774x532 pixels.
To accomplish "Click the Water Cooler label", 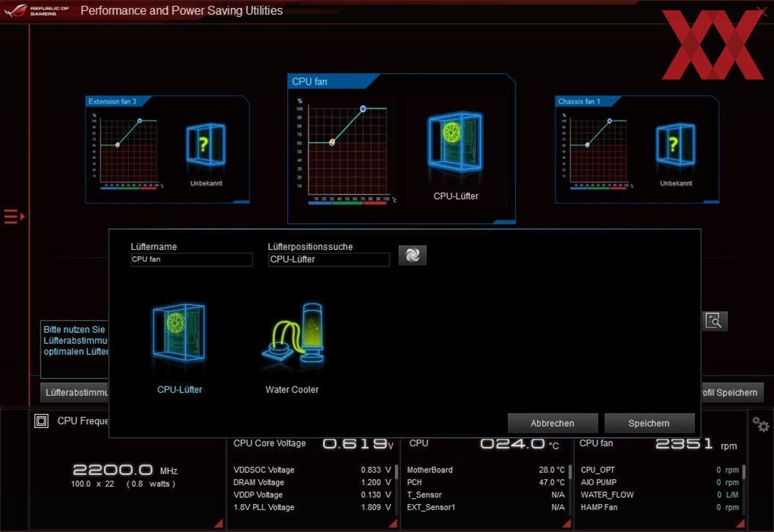I will pos(292,390).
